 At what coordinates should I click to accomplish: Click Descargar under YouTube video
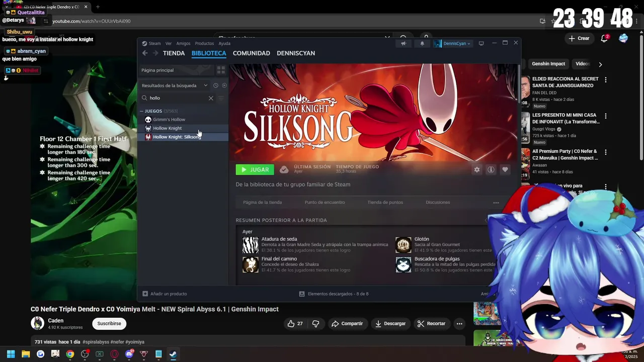click(390, 324)
